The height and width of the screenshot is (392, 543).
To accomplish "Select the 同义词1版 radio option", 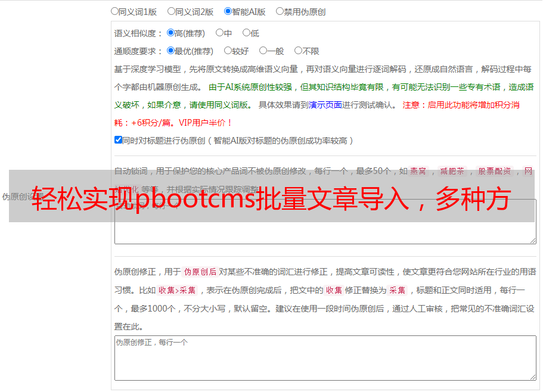I will [114, 11].
